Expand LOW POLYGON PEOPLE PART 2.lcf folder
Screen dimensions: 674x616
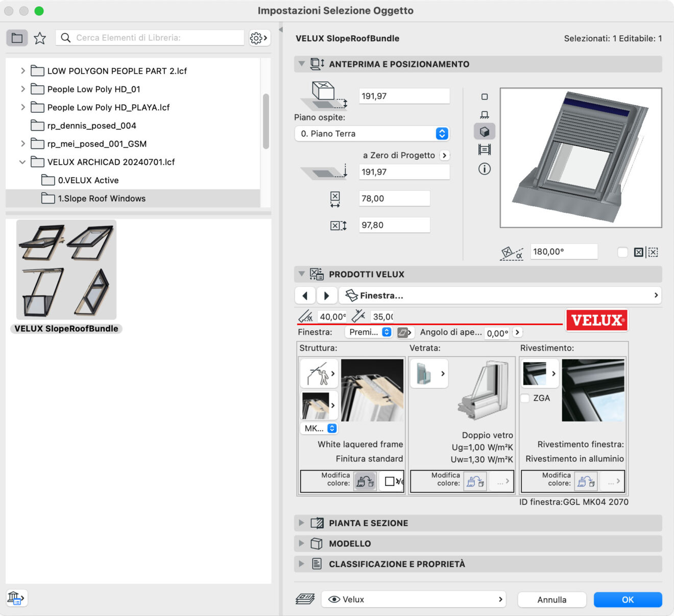point(22,71)
